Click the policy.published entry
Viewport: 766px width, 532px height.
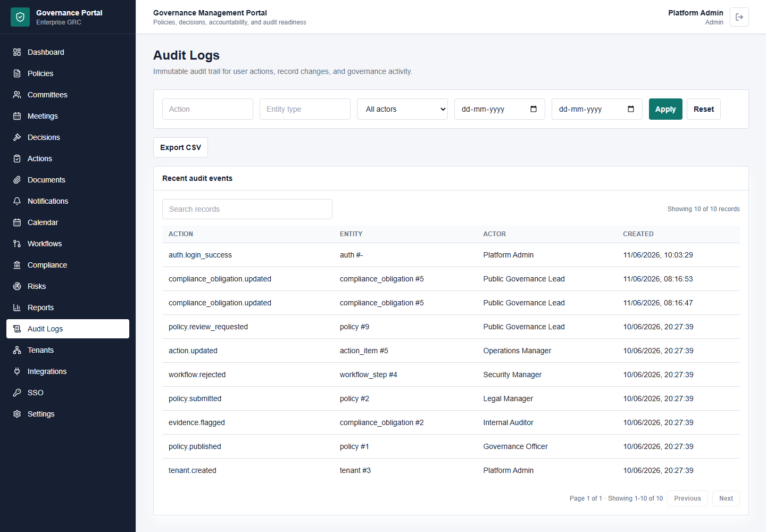[195, 446]
